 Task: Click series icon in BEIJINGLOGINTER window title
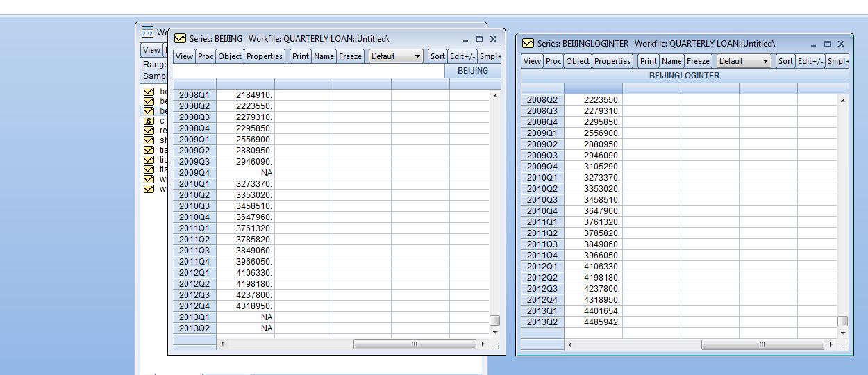[528, 43]
